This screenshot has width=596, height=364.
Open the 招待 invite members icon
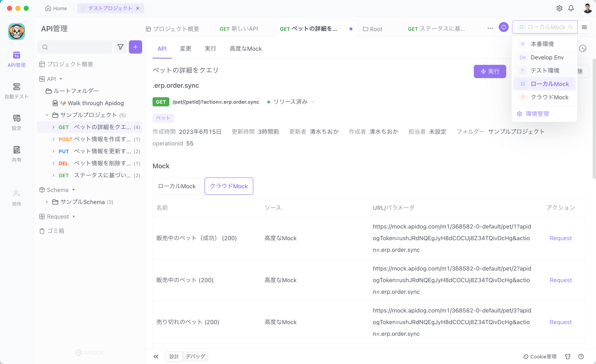click(x=16, y=198)
